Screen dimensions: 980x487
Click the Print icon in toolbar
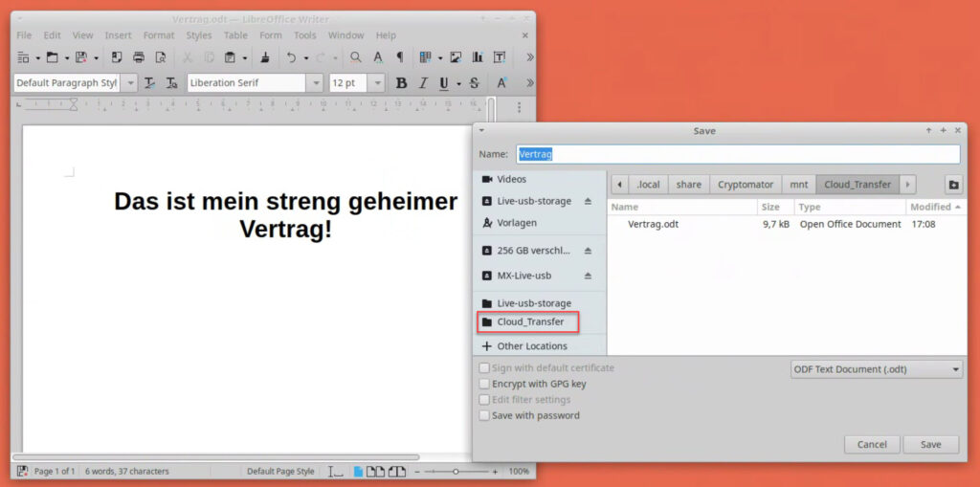[x=139, y=57]
